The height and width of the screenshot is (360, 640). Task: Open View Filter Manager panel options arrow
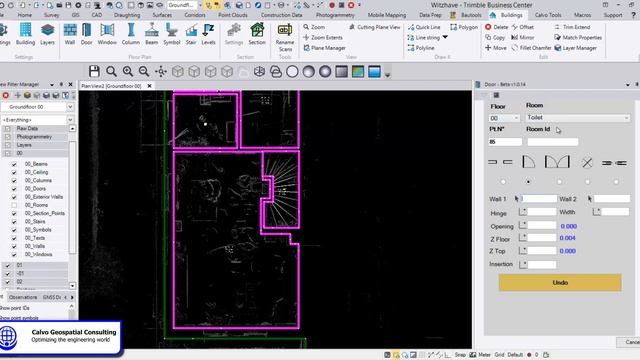pos(52,84)
